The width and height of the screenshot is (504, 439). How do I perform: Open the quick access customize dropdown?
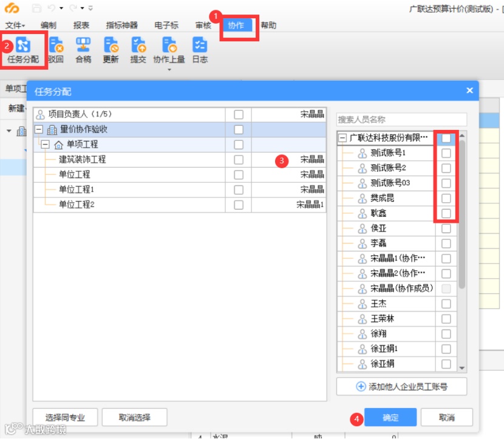[x=90, y=8]
